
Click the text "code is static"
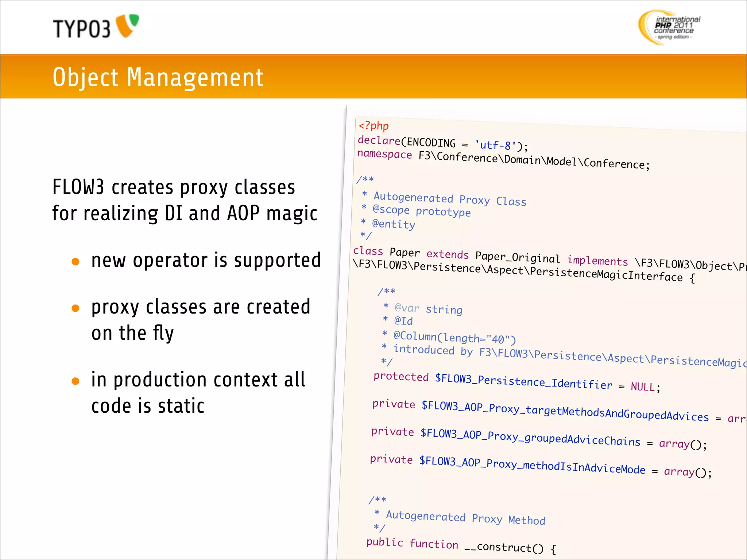[x=148, y=406]
